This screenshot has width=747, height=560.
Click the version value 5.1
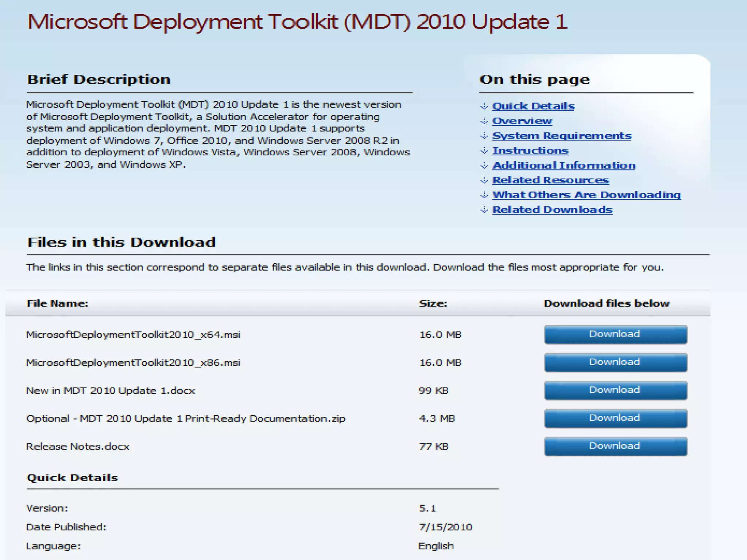[x=427, y=508]
